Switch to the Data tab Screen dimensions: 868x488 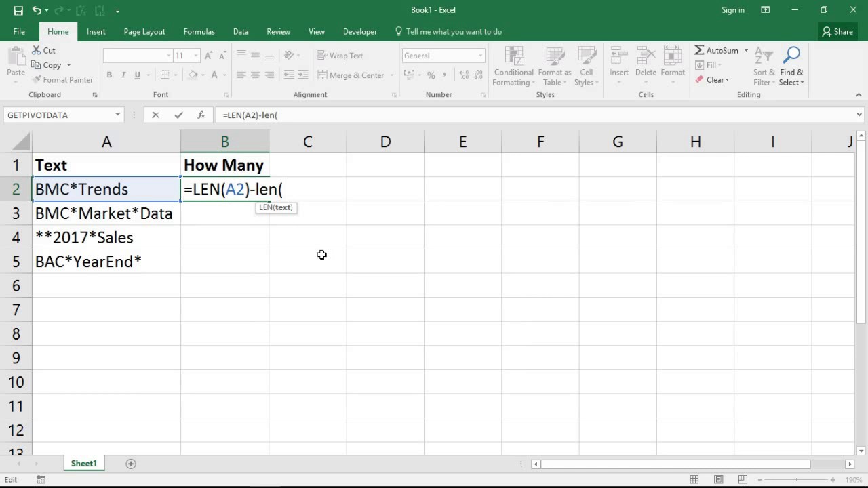(241, 32)
